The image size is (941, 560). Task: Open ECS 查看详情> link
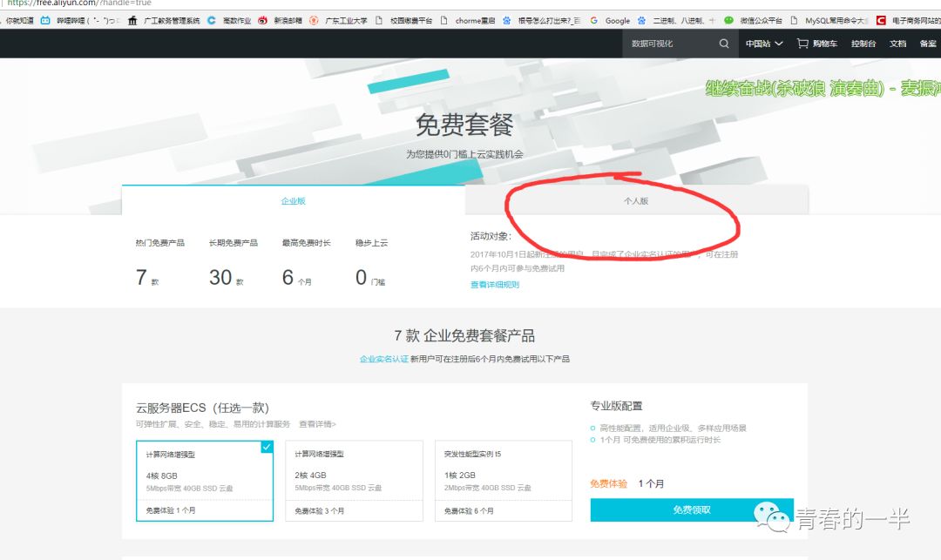pos(317,424)
